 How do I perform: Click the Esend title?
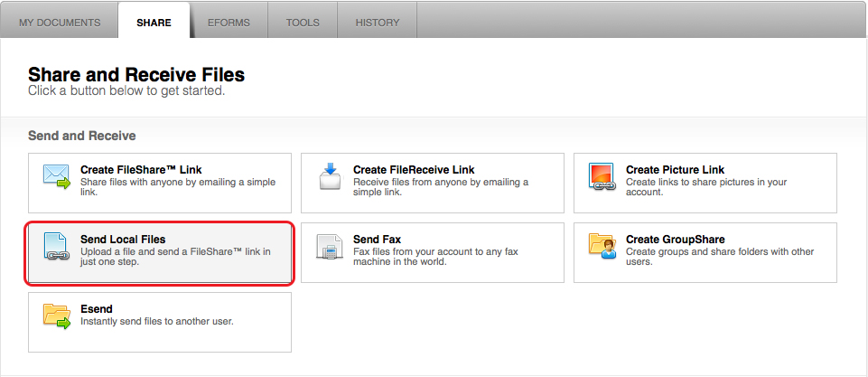[97, 309]
